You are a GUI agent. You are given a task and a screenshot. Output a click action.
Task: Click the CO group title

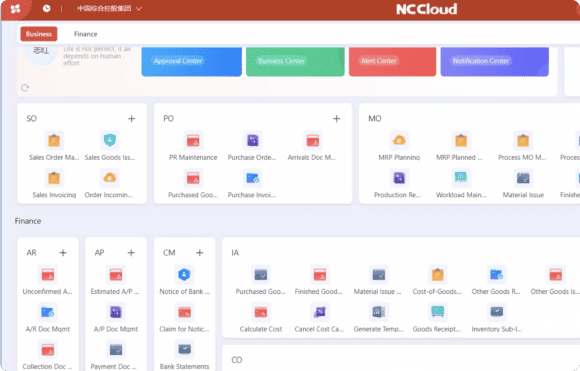click(236, 360)
